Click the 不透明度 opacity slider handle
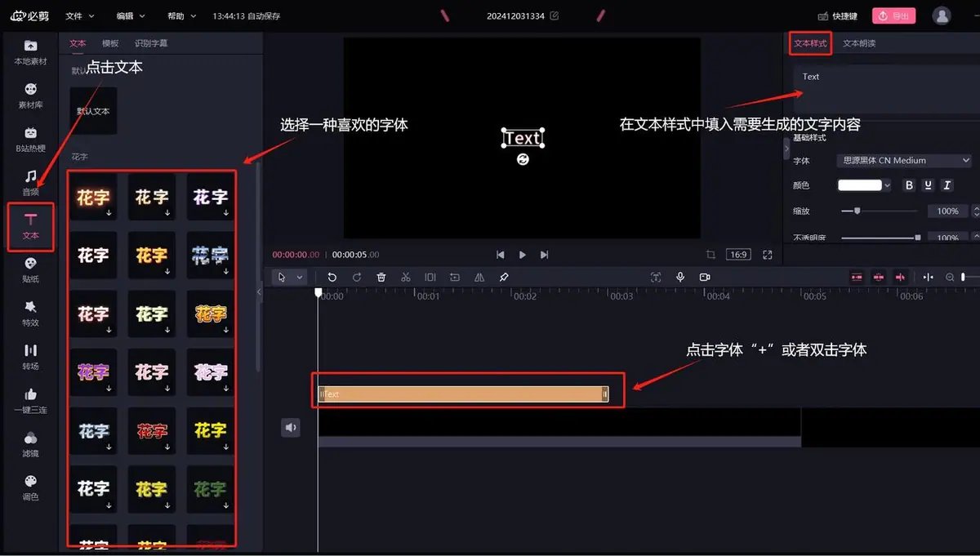Screen dimensions: 980x556 918,238
